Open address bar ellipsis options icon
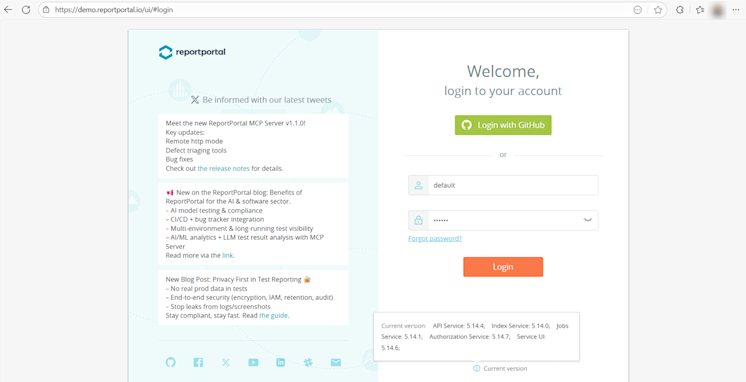This screenshot has height=382, width=746. coord(638,10)
